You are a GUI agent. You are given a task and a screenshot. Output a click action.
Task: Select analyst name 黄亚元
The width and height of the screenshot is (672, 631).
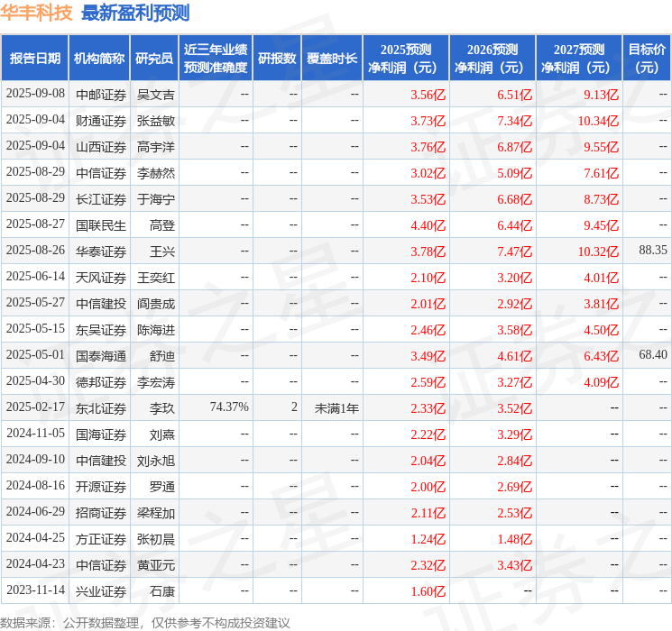[155, 565]
